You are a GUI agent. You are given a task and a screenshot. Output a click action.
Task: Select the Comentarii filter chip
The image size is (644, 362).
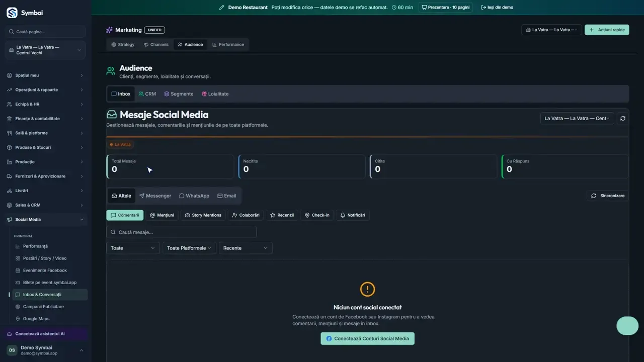[125, 215]
